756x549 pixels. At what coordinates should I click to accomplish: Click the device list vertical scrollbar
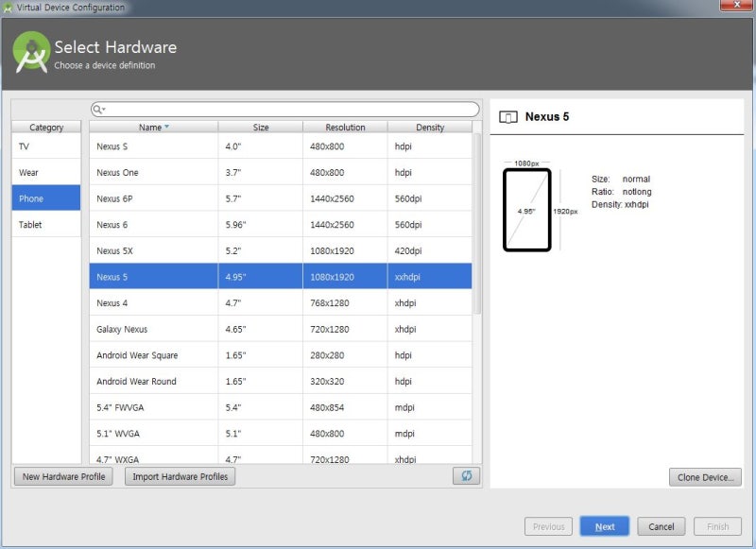coord(477,223)
